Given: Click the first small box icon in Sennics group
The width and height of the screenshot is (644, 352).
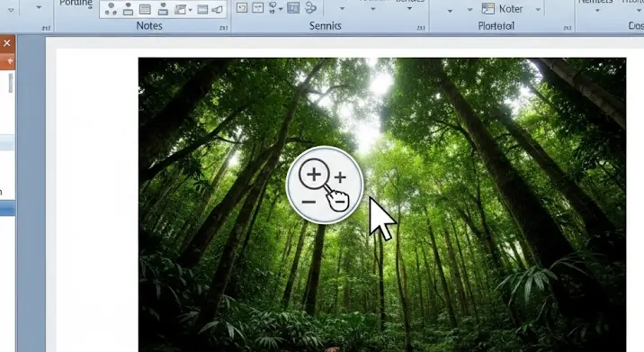Looking at the screenshot, I should pos(242,7).
